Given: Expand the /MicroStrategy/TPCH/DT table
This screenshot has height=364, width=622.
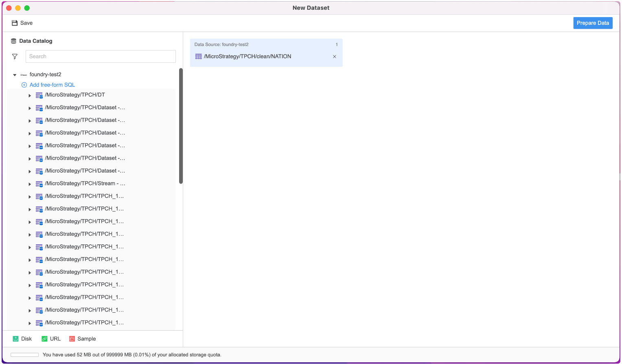Looking at the screenshot, I should [30, 96].
